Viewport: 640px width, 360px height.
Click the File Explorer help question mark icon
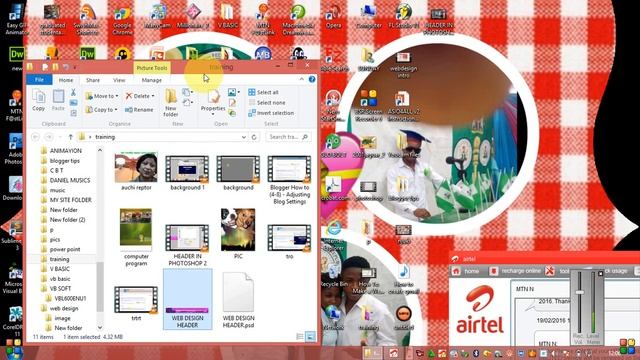click(x=312, y=79)
